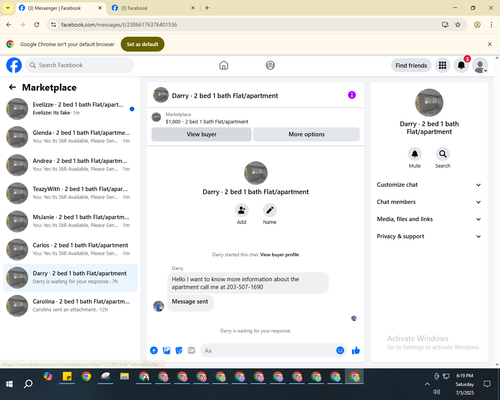Click the View buyer button
The height and width of the screenshot is (400, 500).
pyautogui.click(x=201, y=134)
